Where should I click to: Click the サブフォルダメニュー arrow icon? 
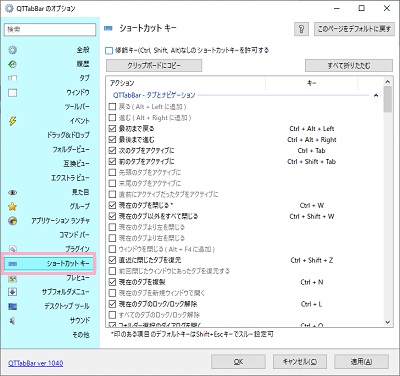click(12, 292)
